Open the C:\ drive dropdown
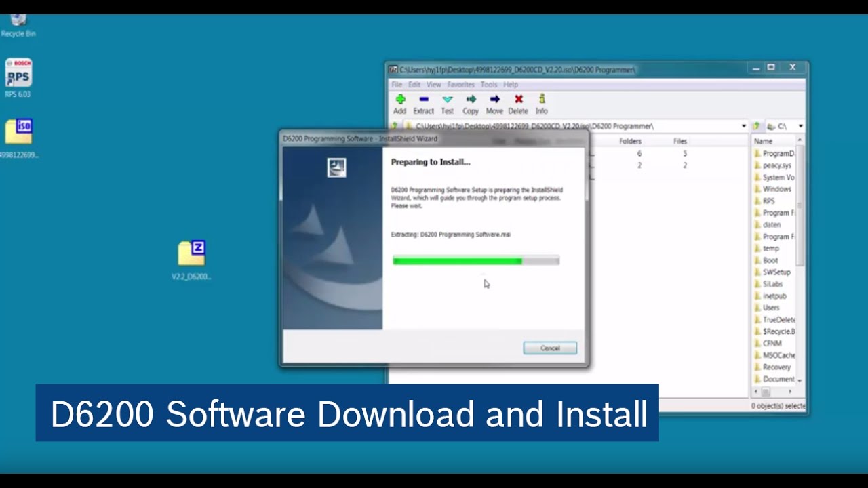Viewport: 868px width, 488px height. (x=800, y=126)
